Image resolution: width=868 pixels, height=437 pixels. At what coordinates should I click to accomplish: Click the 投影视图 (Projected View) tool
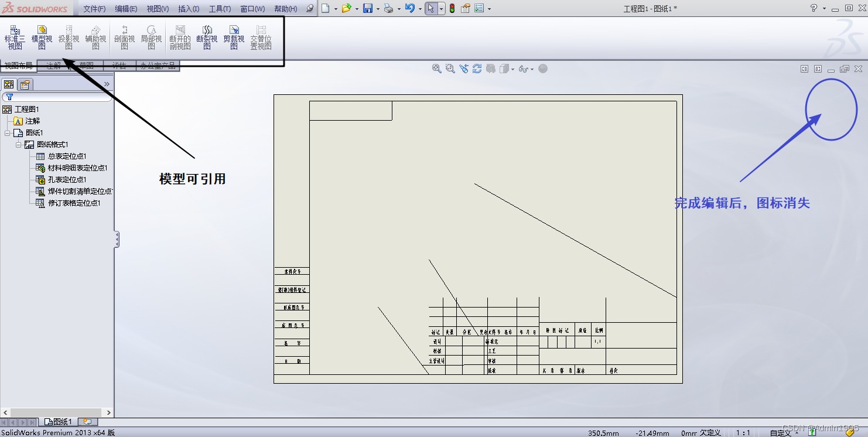click(x=69, y=37)
